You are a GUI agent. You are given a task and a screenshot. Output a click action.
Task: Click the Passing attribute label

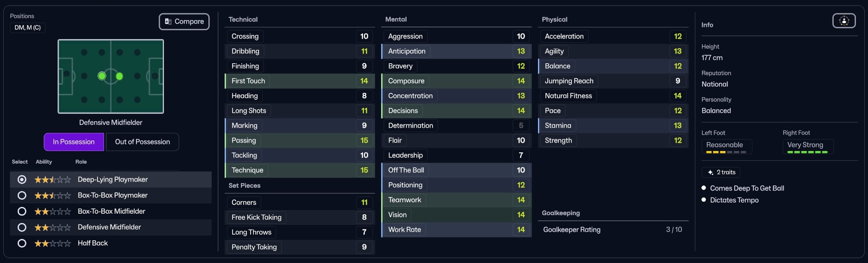(244, 140)
